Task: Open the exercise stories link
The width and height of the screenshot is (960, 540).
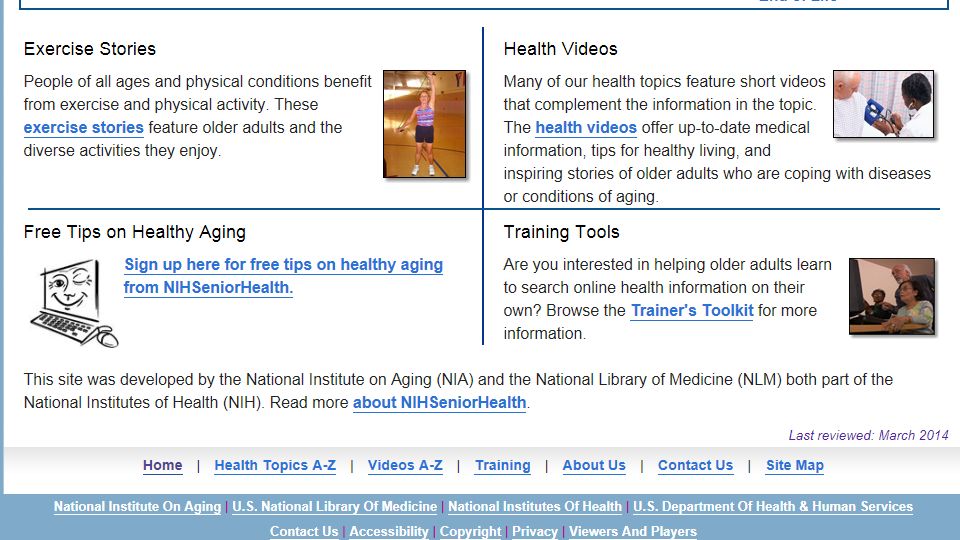Action: point(84,127)
